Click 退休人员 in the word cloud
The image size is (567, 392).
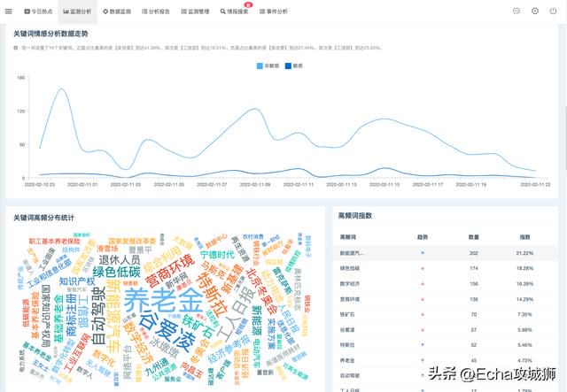[x=120, y=259]
